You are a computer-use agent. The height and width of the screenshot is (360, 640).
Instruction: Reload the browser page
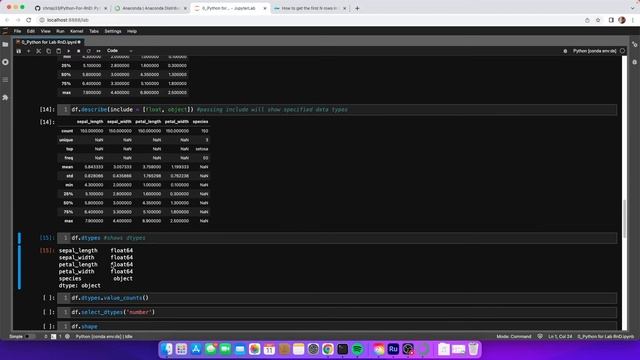click(29, 20)
